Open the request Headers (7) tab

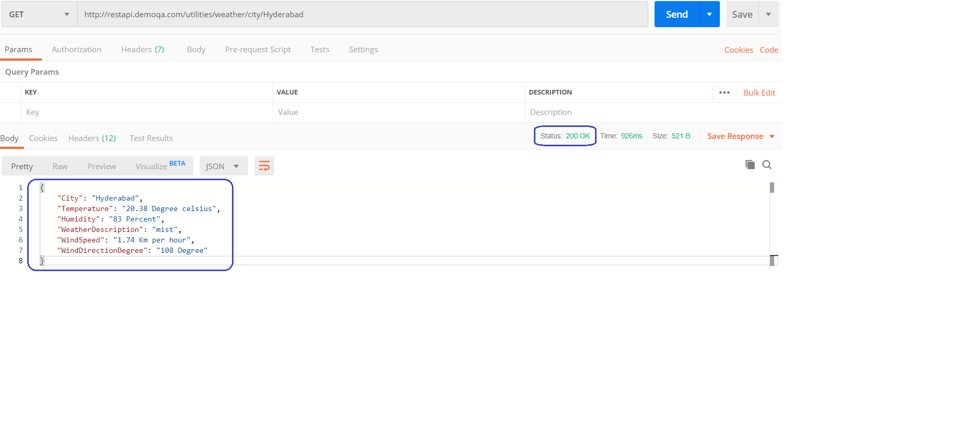click(x=143, y=50)
